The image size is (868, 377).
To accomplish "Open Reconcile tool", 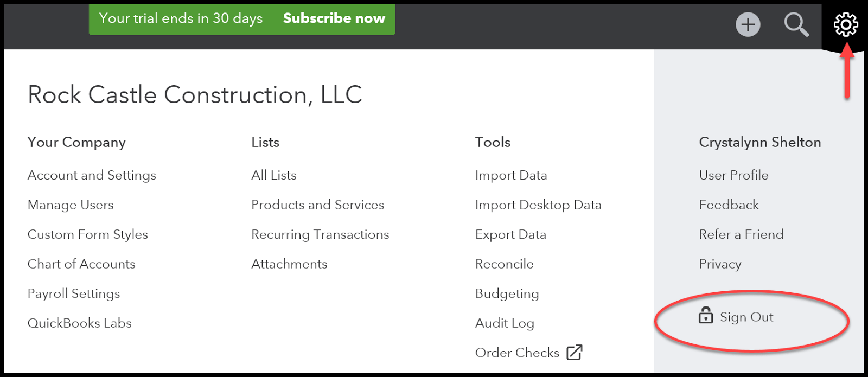I will [x=505, y=264].
